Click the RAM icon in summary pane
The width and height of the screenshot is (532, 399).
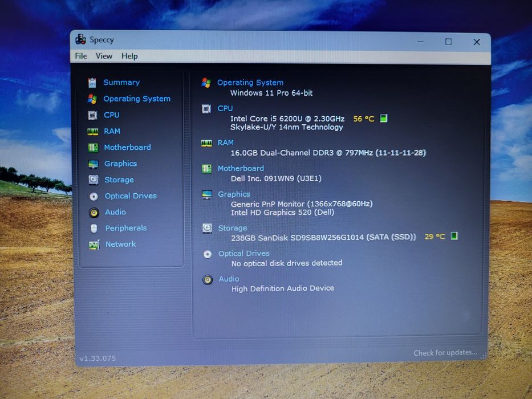[x=206, y=143]
